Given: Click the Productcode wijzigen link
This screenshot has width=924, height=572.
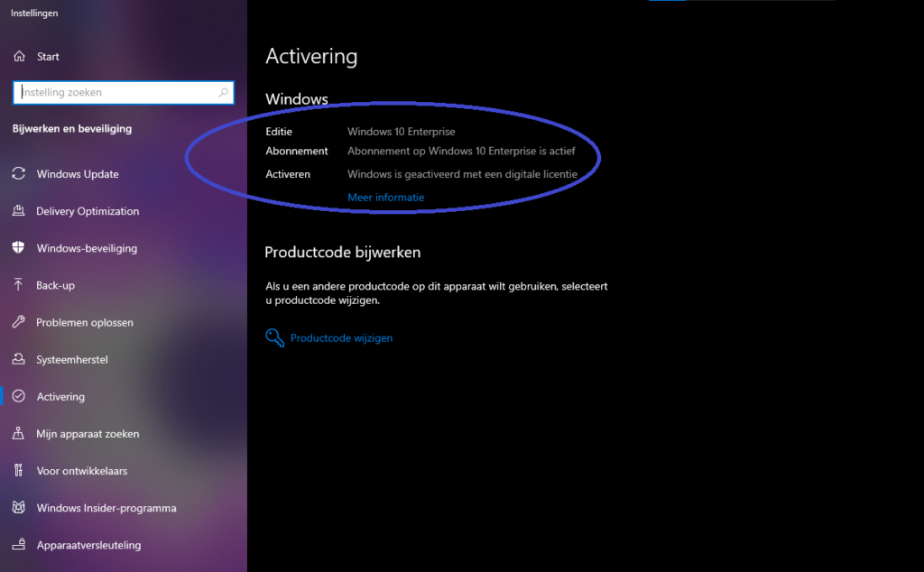Looking at the screenshot, I should pos(341,338).
